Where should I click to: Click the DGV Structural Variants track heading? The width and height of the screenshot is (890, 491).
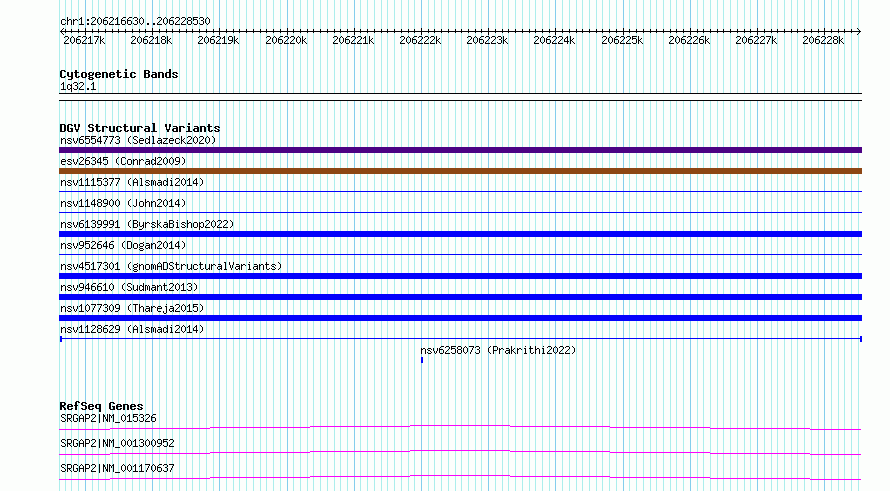click(x=140, y=128)
